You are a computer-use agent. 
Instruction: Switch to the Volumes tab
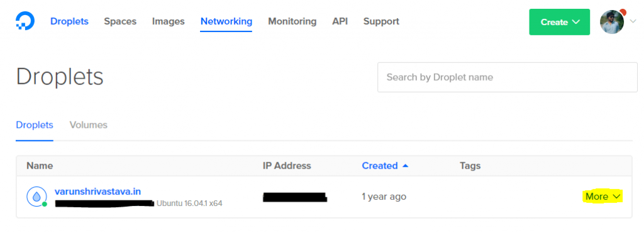(x=89, y=125)
